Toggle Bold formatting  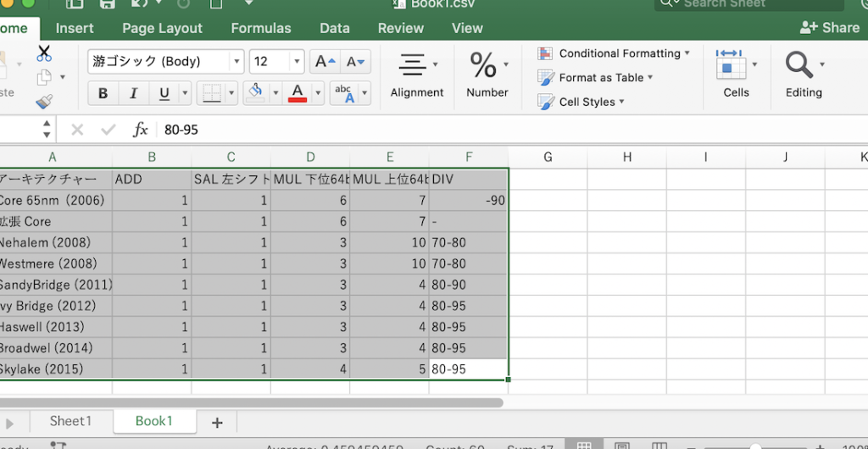(103, 93)
